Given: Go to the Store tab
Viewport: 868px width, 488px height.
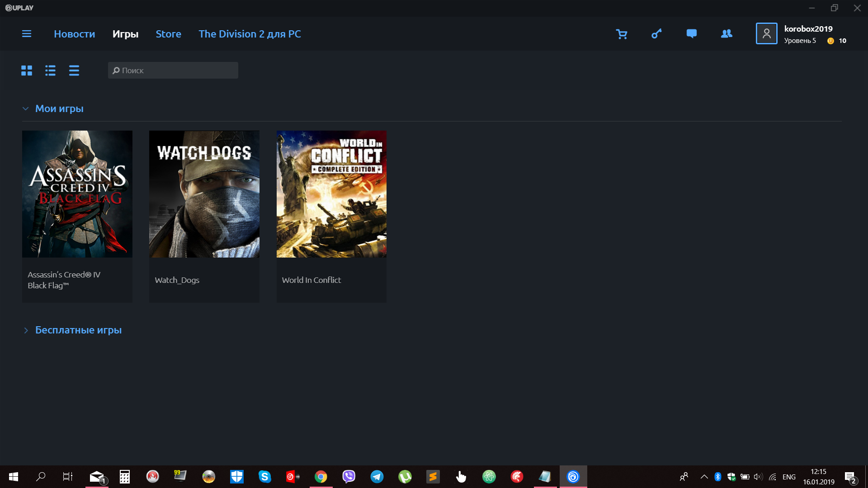Looking at the screenshot, I should point(168,34).
